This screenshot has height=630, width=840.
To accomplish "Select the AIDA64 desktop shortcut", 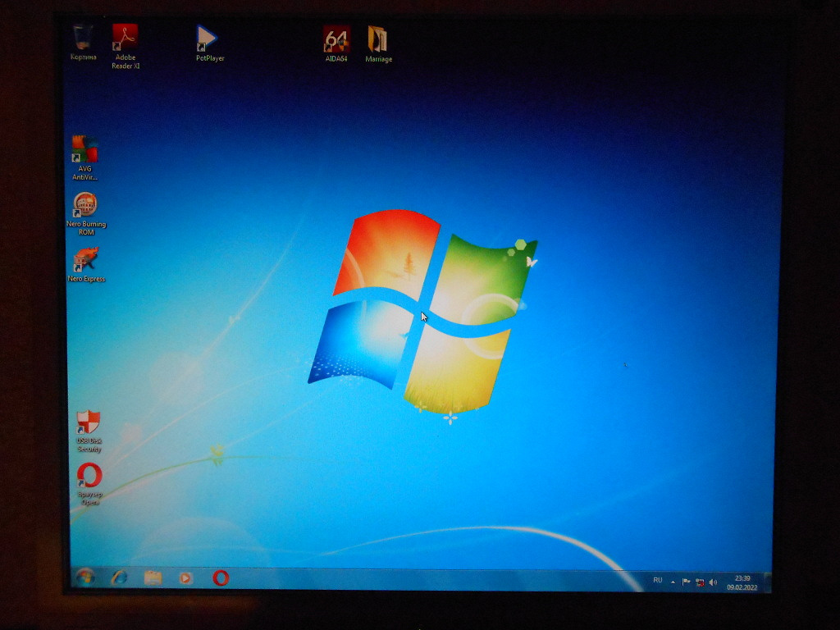I will (x=336, y=44).
